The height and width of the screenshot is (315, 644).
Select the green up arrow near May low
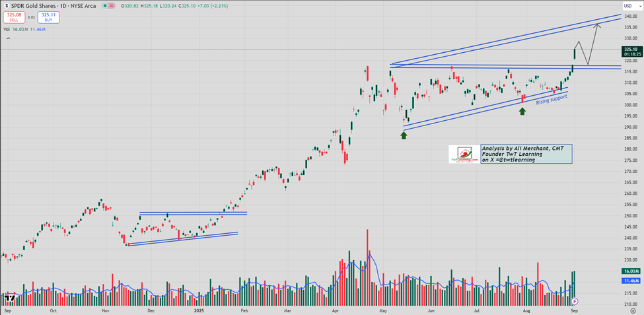[404, 135]
